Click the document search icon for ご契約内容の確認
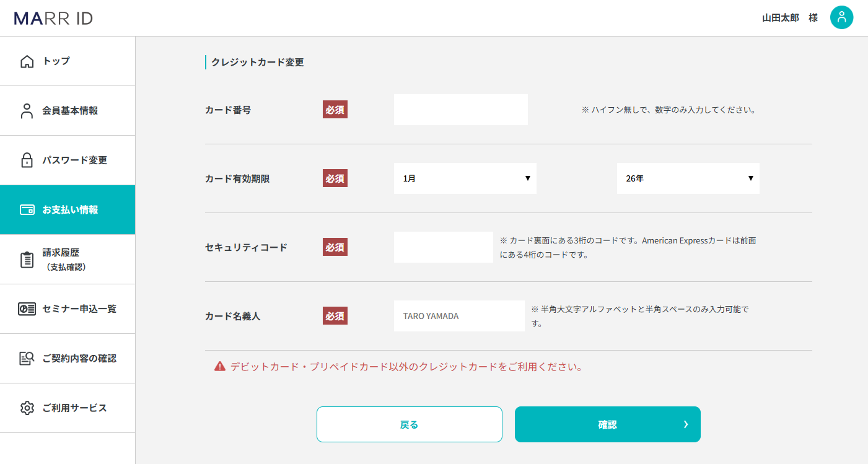The width and height of the screenshot is (868, 464). [x=27, y=358]
